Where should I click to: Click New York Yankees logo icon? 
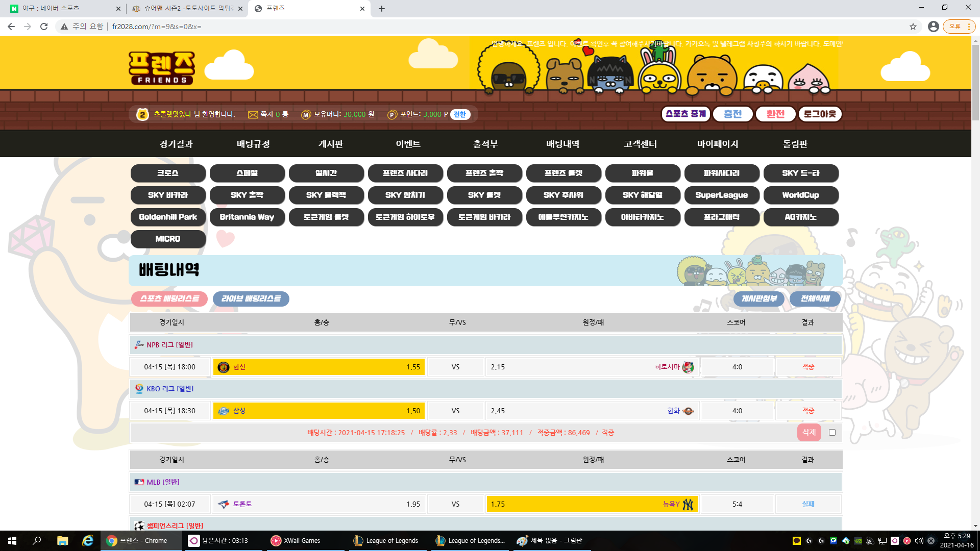(x=688, y=505)
